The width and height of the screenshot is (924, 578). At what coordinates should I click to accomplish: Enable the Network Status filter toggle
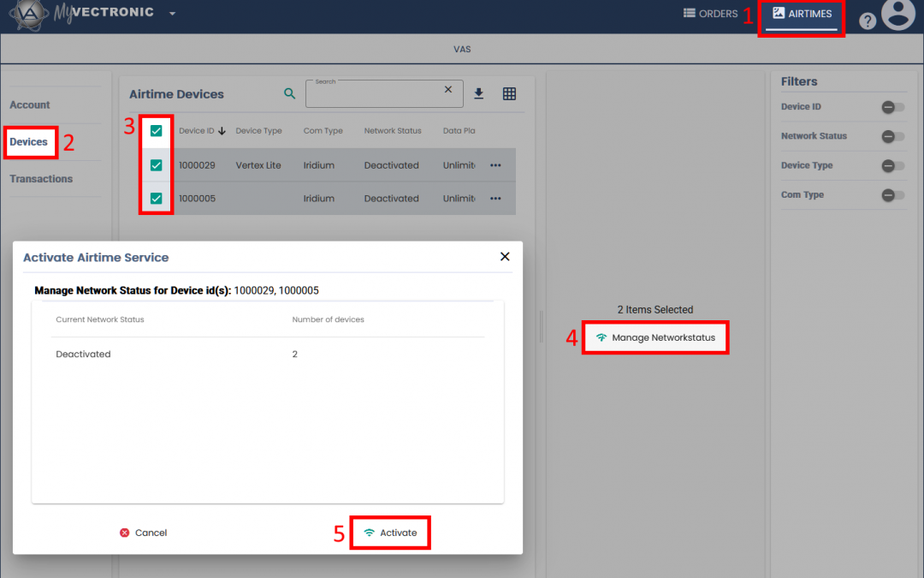pyautogui.click(x=892, y=136)
